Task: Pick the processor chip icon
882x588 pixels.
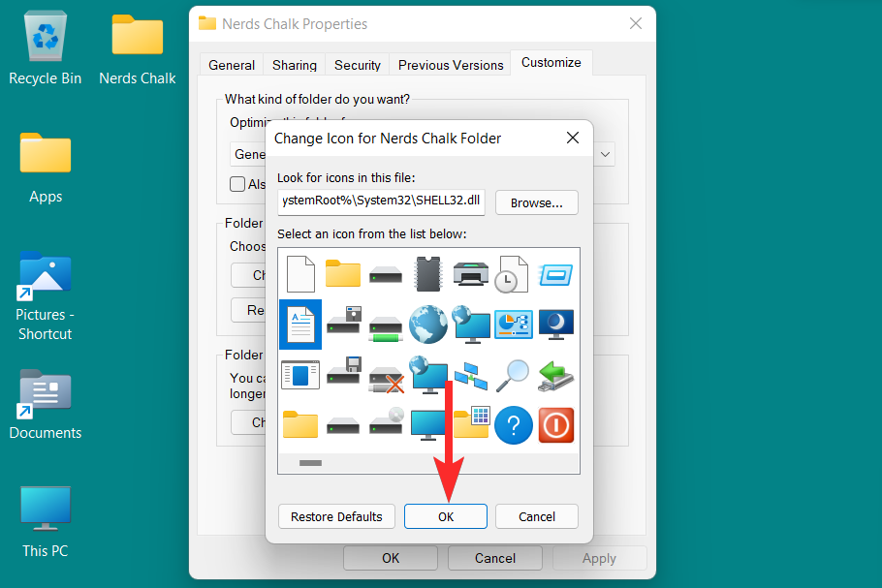Action: point(428,274)
